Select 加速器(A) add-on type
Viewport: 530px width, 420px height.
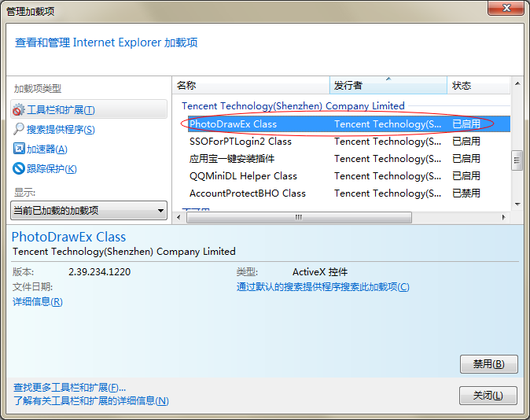point(47,149)
